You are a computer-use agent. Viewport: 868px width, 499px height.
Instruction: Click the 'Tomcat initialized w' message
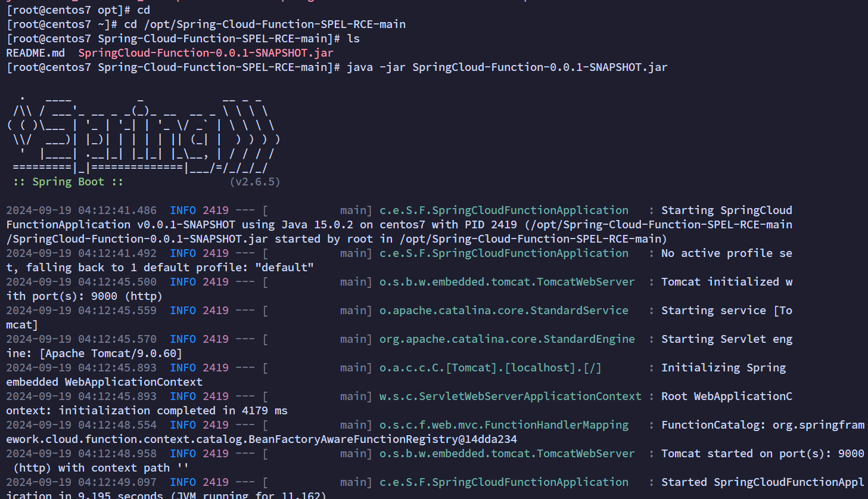point(727,281)
